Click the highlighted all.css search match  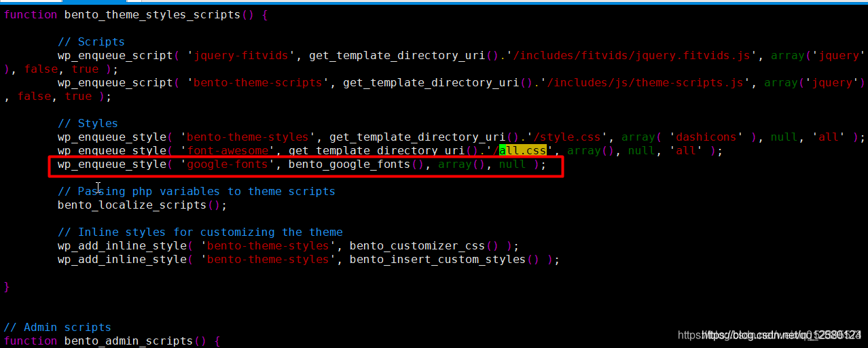click(x=523, y=150)
